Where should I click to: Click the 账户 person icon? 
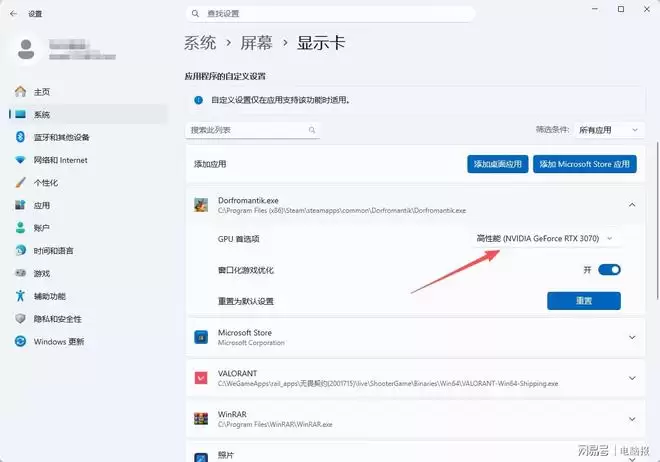[20, 228]
